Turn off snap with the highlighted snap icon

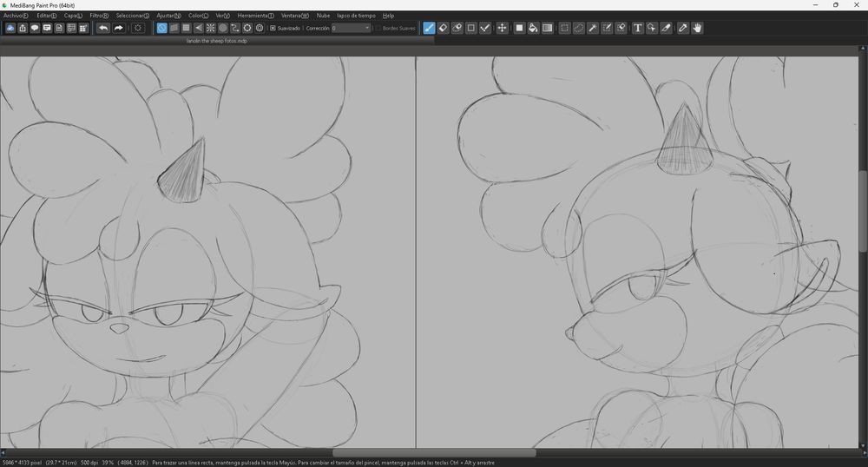(x=161, y=28)
